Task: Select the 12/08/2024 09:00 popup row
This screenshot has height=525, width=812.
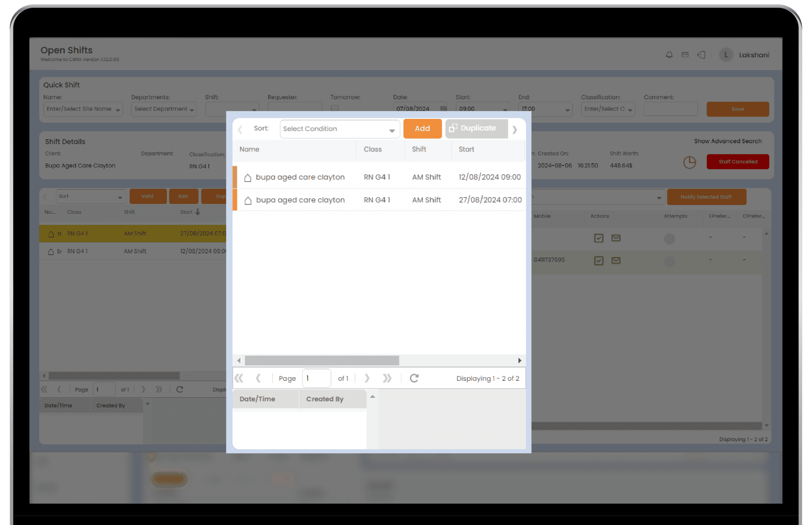Action: pos(379,177)
